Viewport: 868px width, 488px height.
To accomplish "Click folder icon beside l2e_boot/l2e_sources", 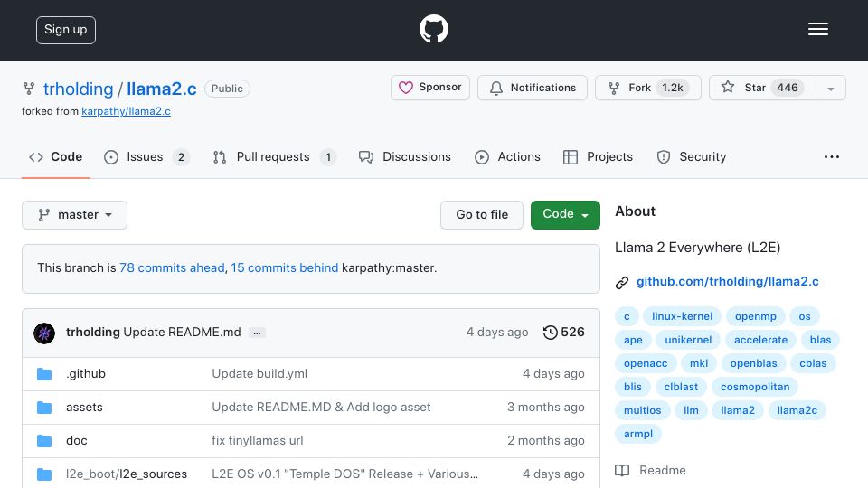I will tap(44, 474).
